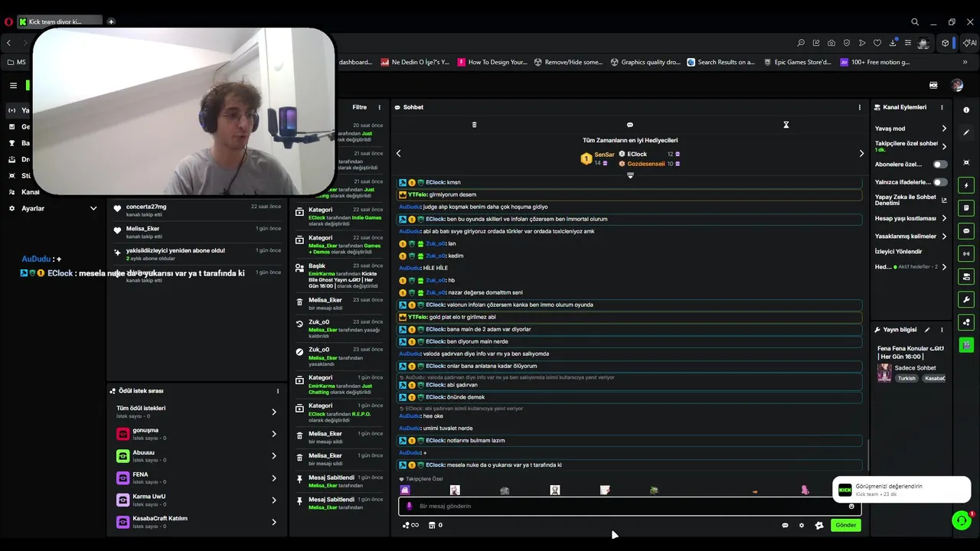Open Epic Games Store bookmark

tap(798, 62)
